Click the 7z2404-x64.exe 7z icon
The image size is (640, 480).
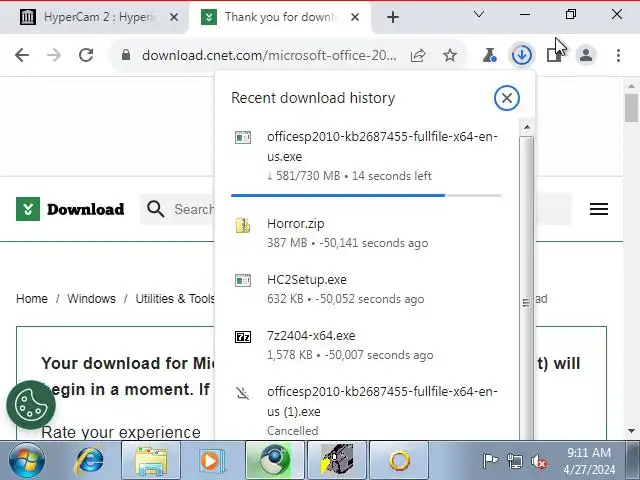coord(243,337)
